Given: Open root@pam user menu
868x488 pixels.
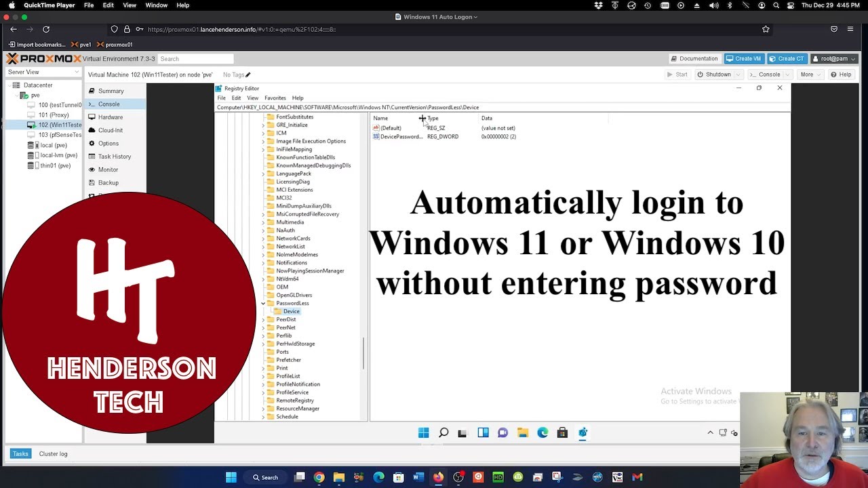Looking at the screenshot, I should click(834, 58).
